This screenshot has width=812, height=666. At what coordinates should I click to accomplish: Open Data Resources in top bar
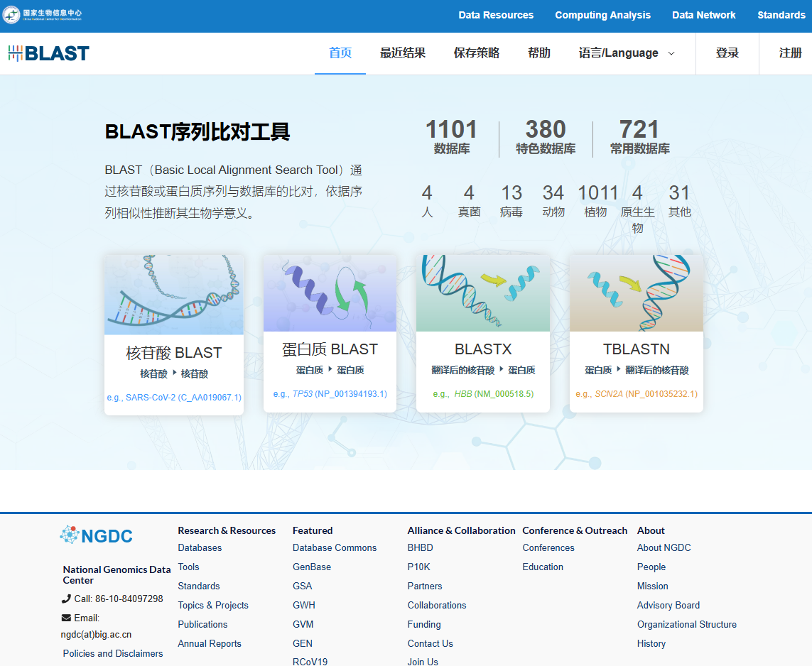pyautogui.click(x=496, y=15)
